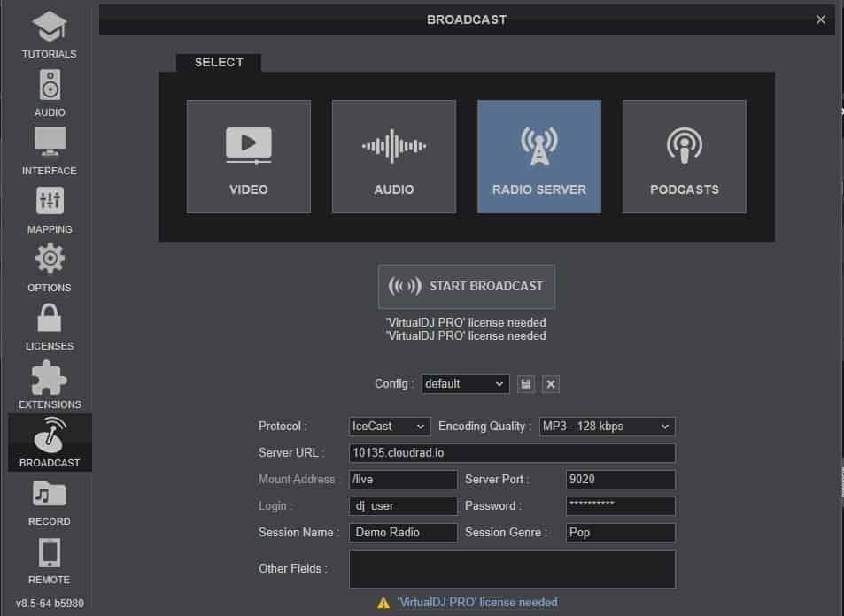Delete config with X icon

(551, 384)
